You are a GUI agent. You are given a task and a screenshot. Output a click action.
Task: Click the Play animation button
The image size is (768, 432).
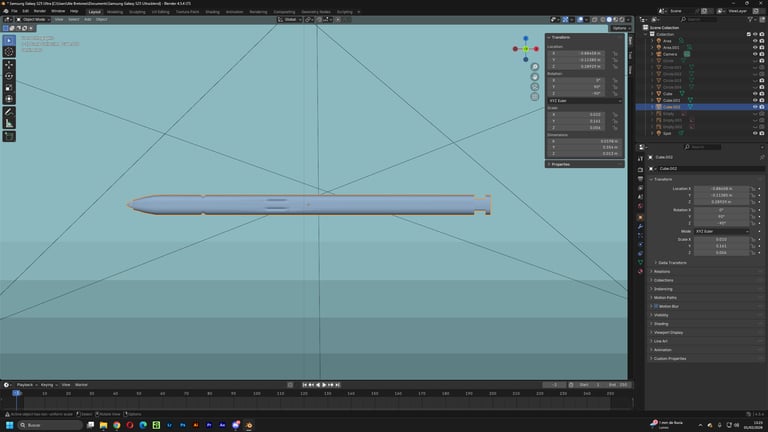(x=324, y=385)
